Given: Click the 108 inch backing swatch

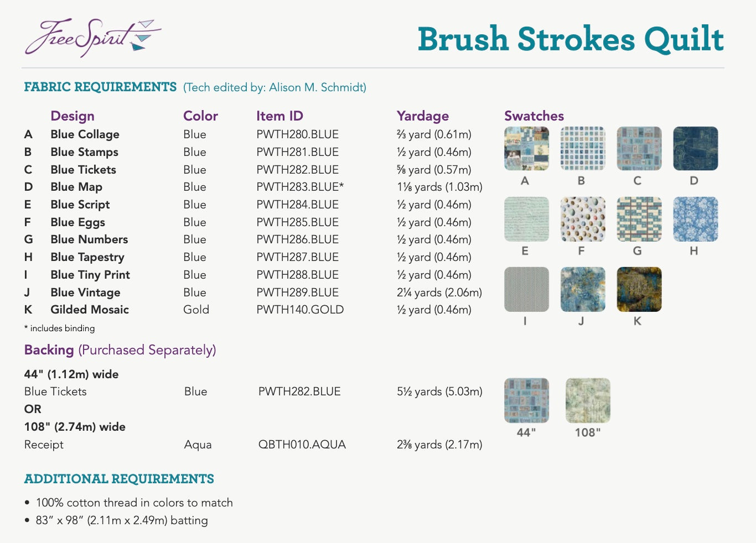Looking at the screenshot, I should tap(587, 401).
